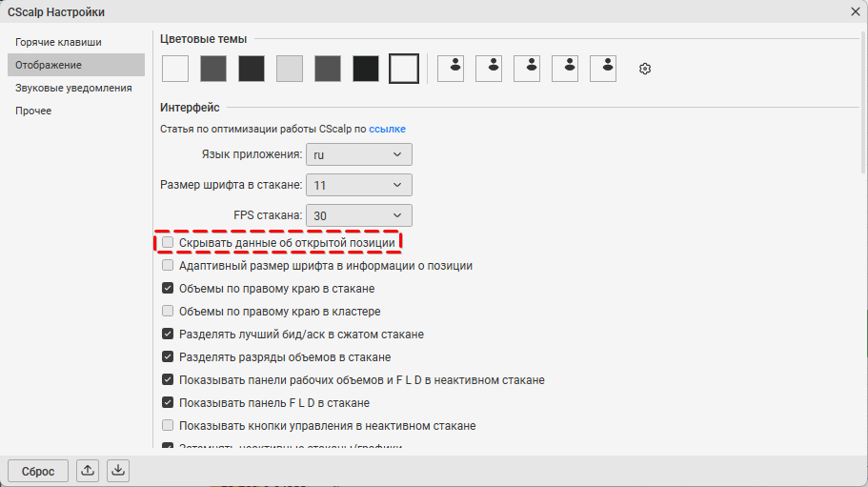Select the third custom user theme icon

click(527, 69)
